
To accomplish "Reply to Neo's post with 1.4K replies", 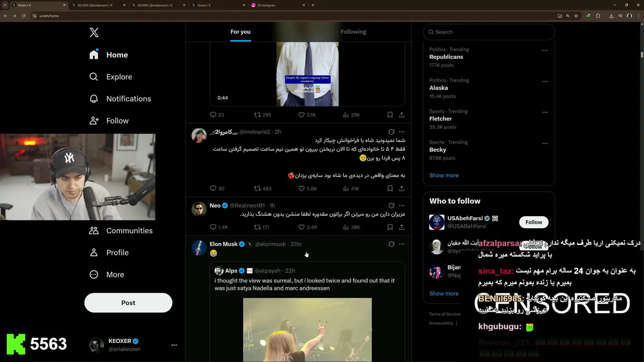I will click(218, 227).
